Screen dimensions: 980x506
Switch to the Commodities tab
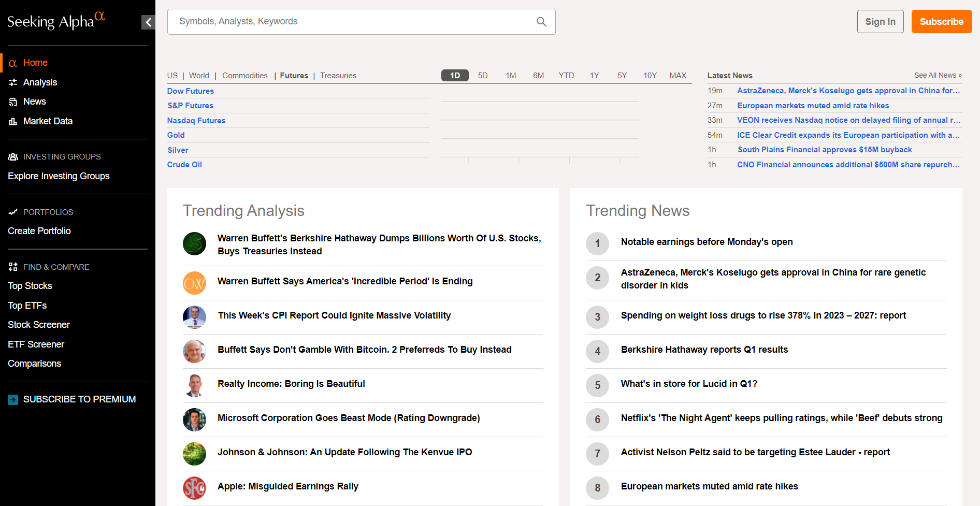tap(245, 76)
